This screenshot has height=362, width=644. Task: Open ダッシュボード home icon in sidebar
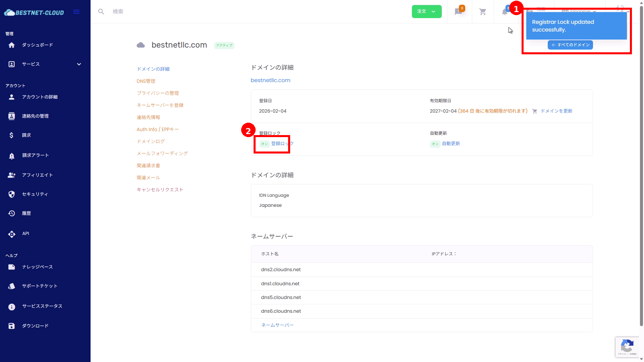[12, 45]
